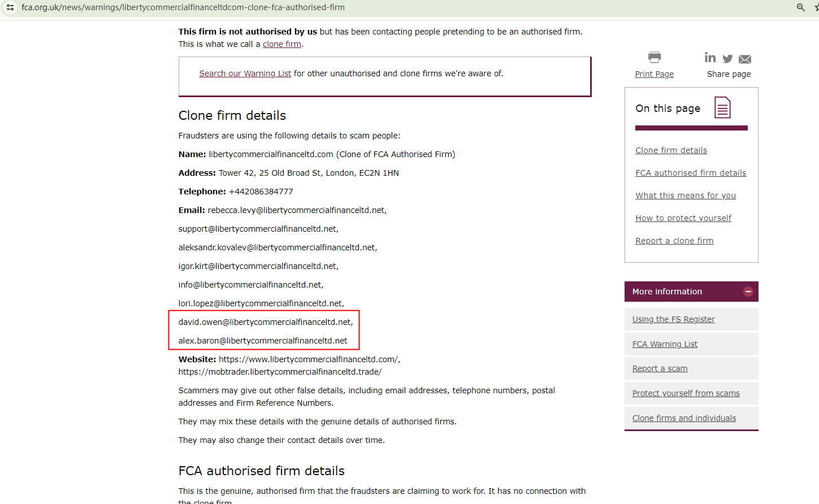Open Search our Warning List link

[245, 73]
